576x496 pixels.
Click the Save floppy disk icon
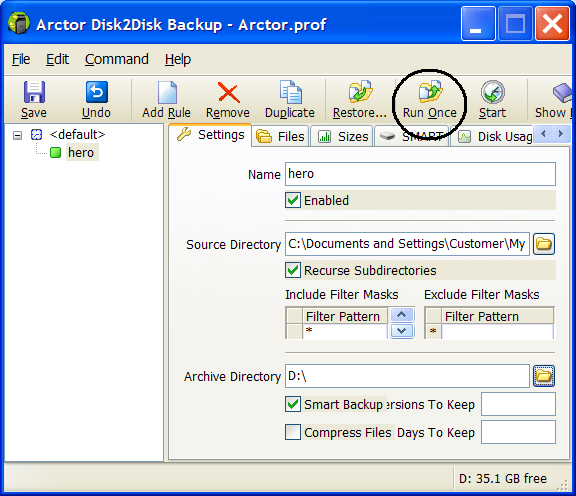34,92
